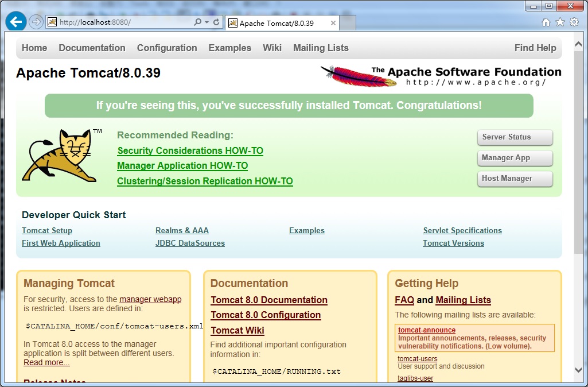The height and width of the screenshot is (387, 588).
Task: Open Favorites star icon
Action: click(x=560, y=22)
